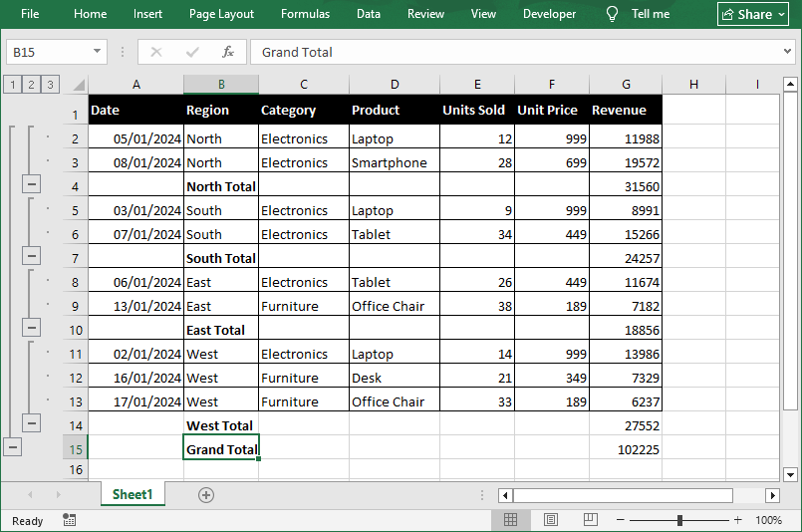Select the East Total cell
This screenshot has height=532, width=802.
pos(221,330)
